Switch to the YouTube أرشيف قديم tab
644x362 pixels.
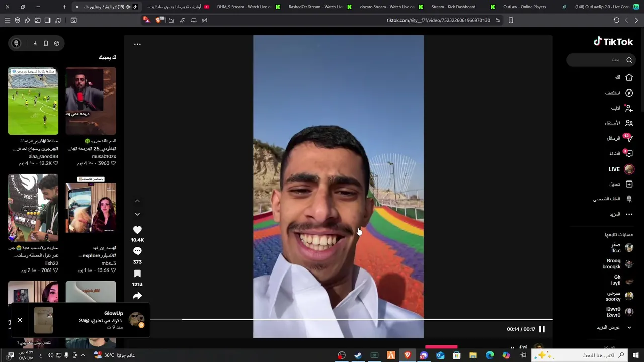[x=176, y=7]
